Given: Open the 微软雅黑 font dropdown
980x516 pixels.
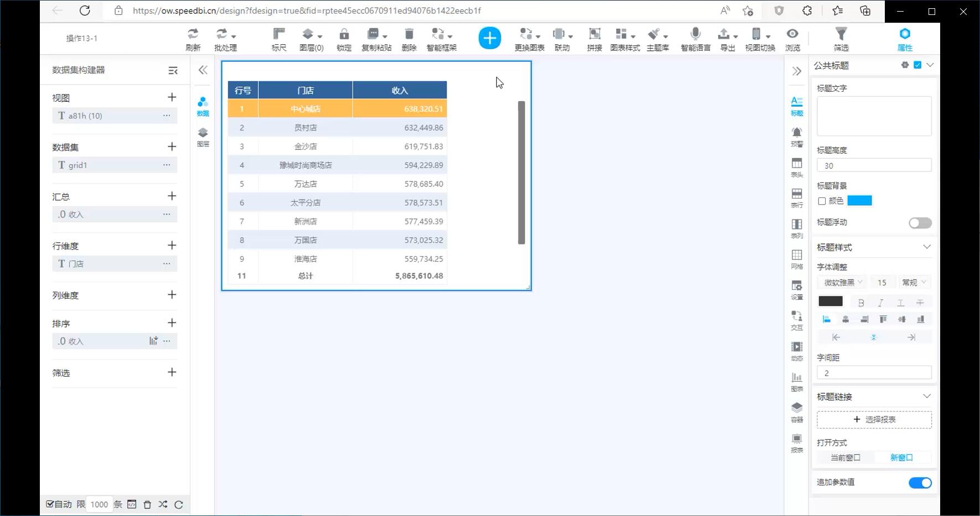Looking at the screenshot, I should (x=843, y=283).
